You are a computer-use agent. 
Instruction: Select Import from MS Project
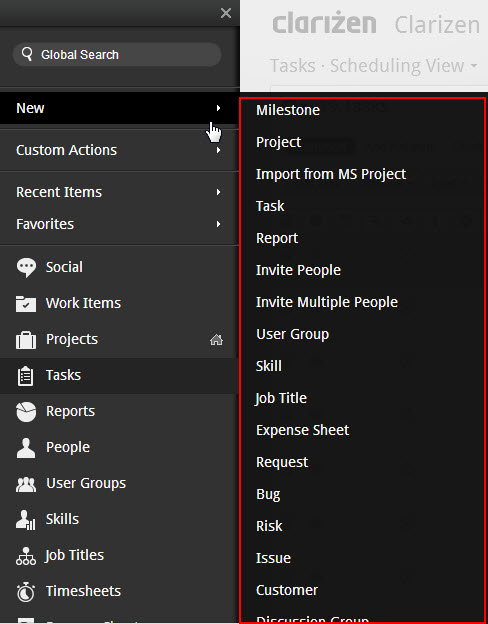coord(331,174)
